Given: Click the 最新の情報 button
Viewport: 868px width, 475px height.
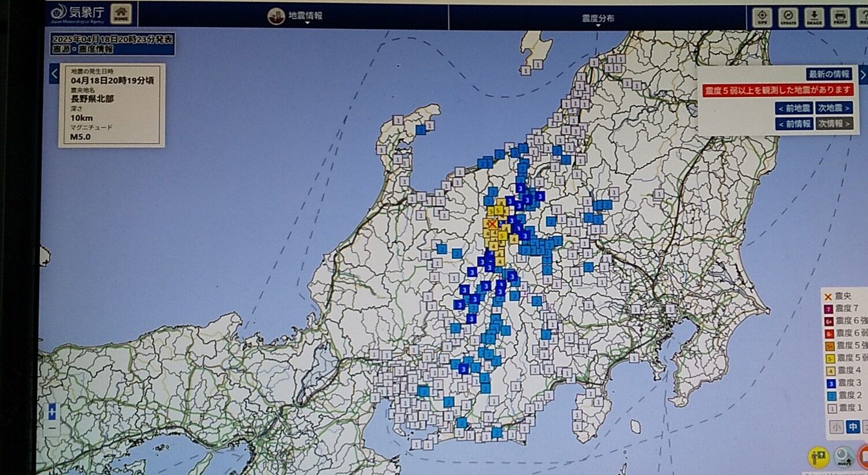Looking at the screenshot, I should click(x=829, y=74).
